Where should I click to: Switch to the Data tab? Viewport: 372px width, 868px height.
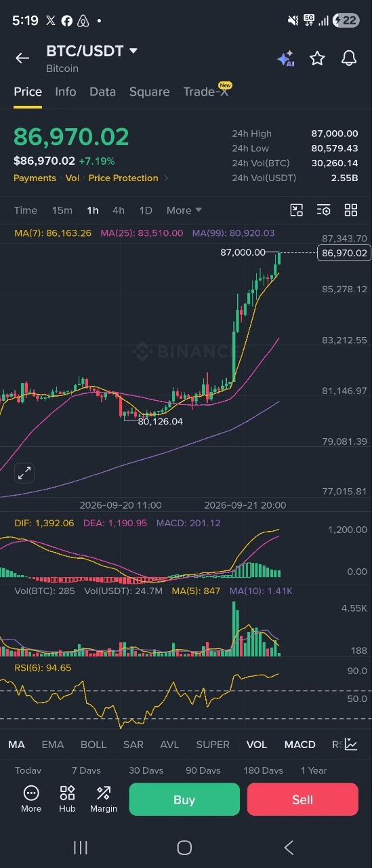click(102, 92)
